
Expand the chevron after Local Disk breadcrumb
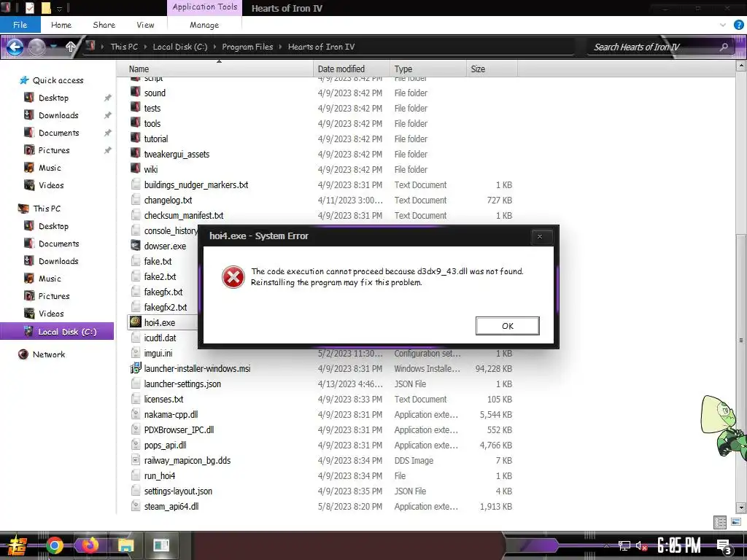point(215,47)
